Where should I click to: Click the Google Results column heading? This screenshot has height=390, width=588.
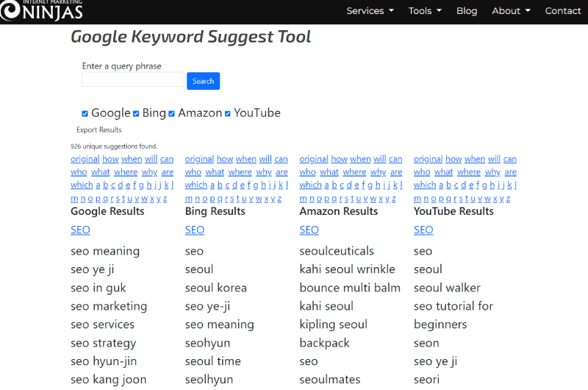tap(107, 212)
